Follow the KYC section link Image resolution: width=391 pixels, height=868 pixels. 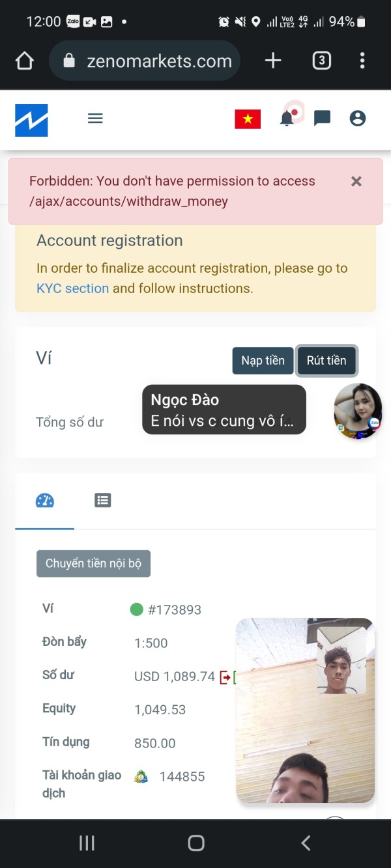pos(72,288)
